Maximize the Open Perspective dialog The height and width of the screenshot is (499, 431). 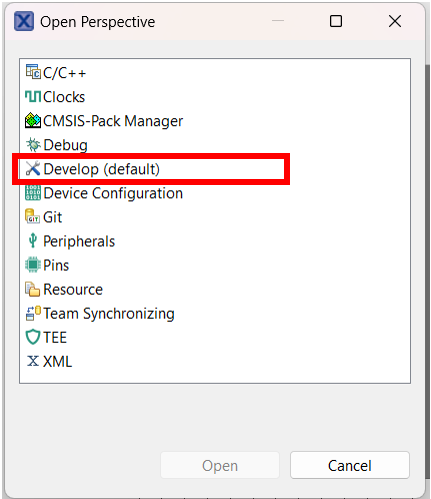(336, 21)
